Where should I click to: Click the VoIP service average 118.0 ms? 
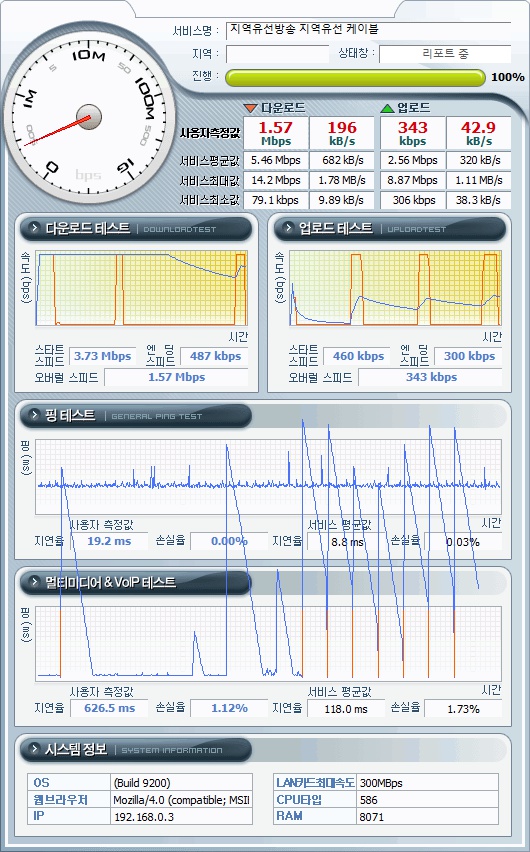pos(346,709)
